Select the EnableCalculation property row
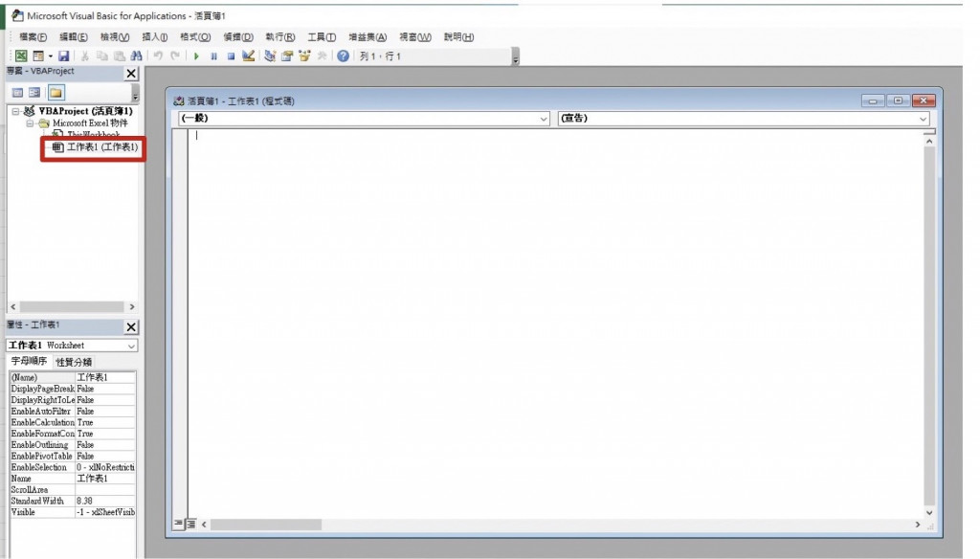Viewport: 980px width, 559px height. (x=73, y=423)
